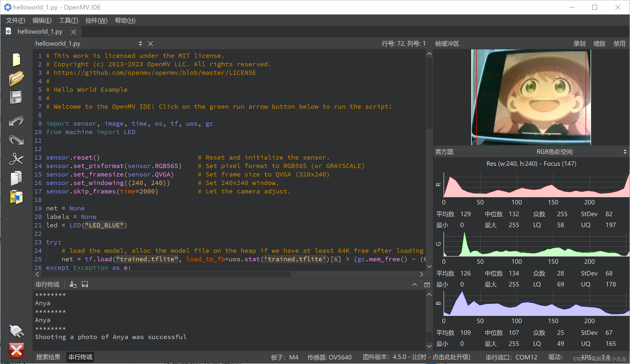
Task: Save file with the floppy disk icon
Action: coord(16,97)
